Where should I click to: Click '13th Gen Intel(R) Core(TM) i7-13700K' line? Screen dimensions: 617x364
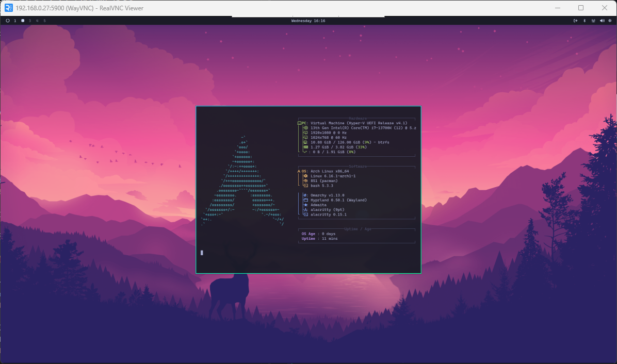[x=363, y=128]
